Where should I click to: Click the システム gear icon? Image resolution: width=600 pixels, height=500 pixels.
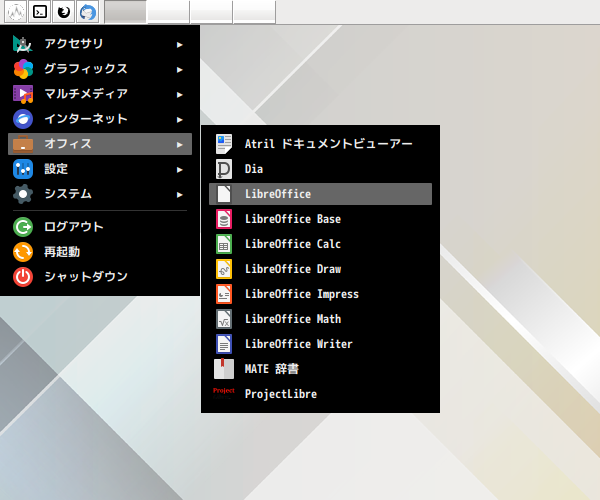coord(23,194)
